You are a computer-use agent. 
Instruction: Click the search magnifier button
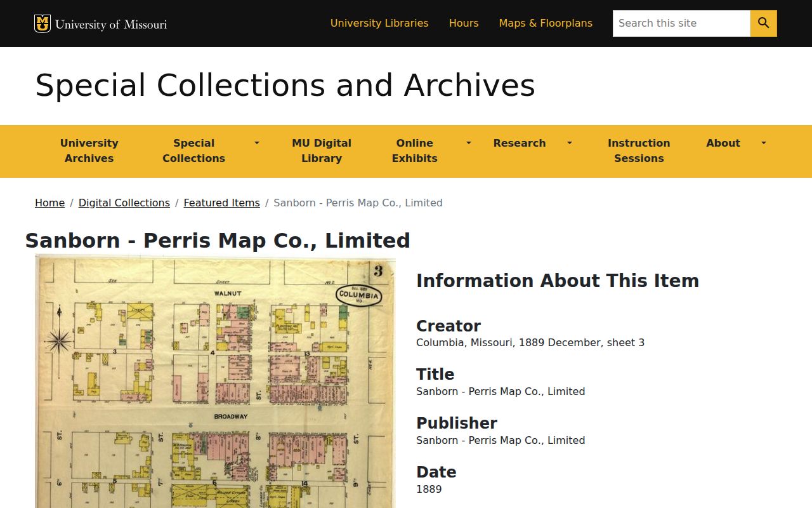coord(764,23)
